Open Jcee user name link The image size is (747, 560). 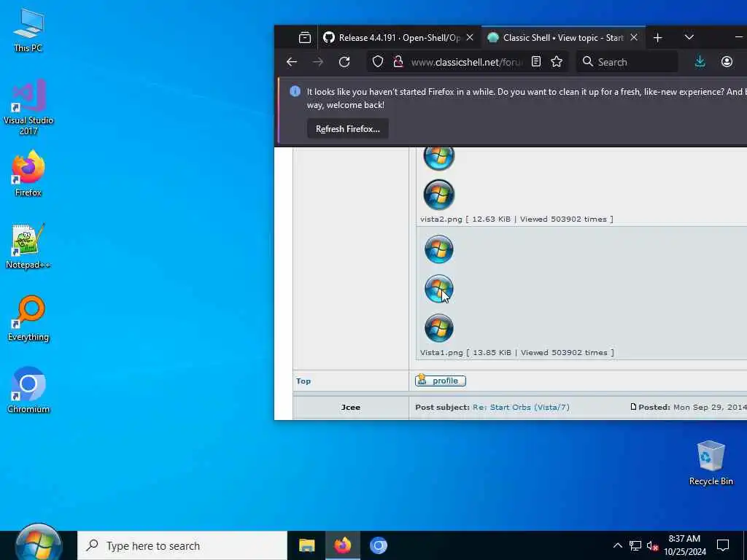[351, 407]
